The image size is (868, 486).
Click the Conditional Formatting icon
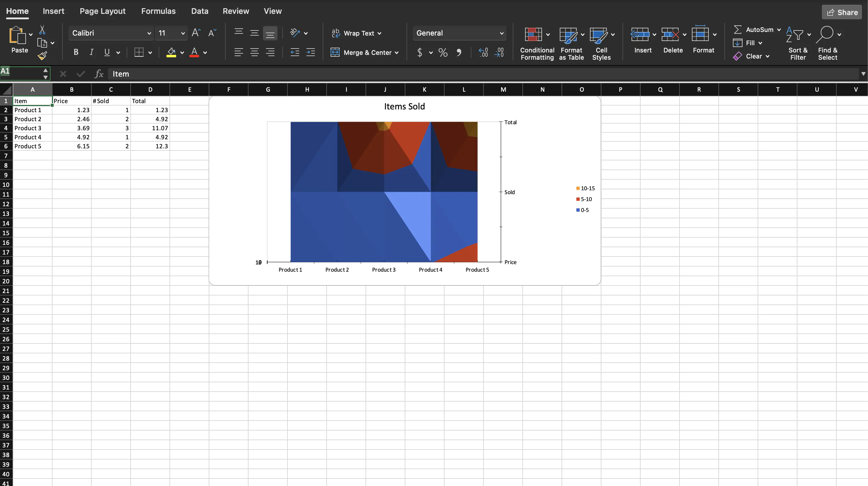point(533,34)
